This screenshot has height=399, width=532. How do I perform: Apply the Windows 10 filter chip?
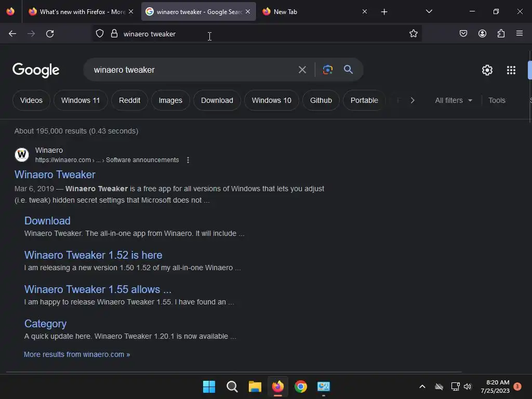click(x=271, y=100)
